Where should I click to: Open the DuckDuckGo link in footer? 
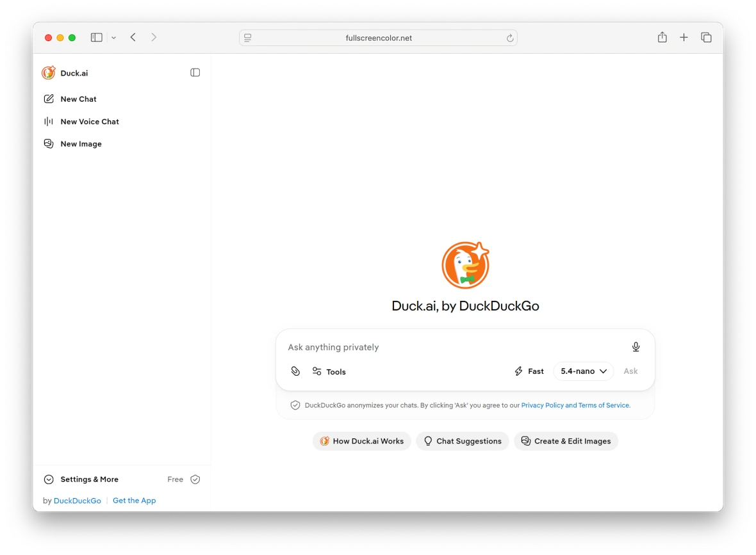(77, 501)
